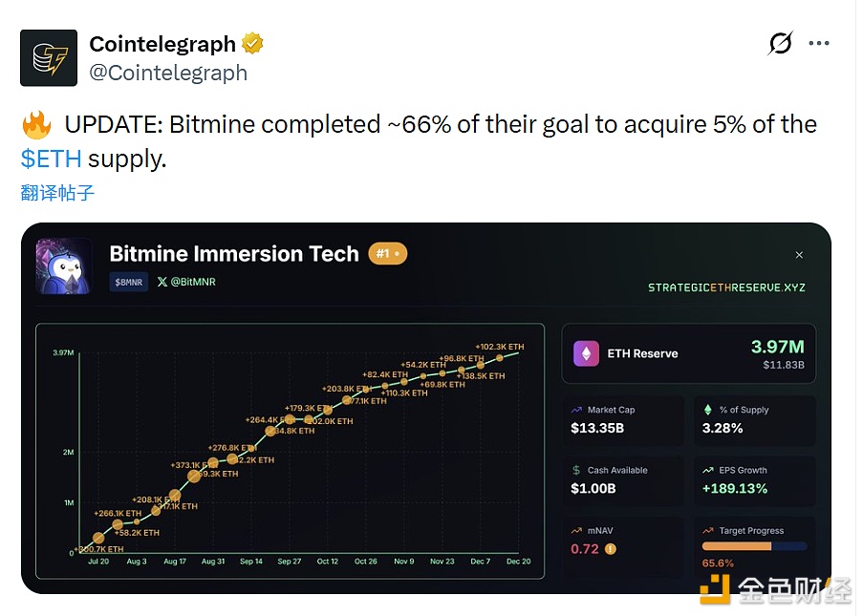Click the @Cointelegraph handle

point(167,72)
